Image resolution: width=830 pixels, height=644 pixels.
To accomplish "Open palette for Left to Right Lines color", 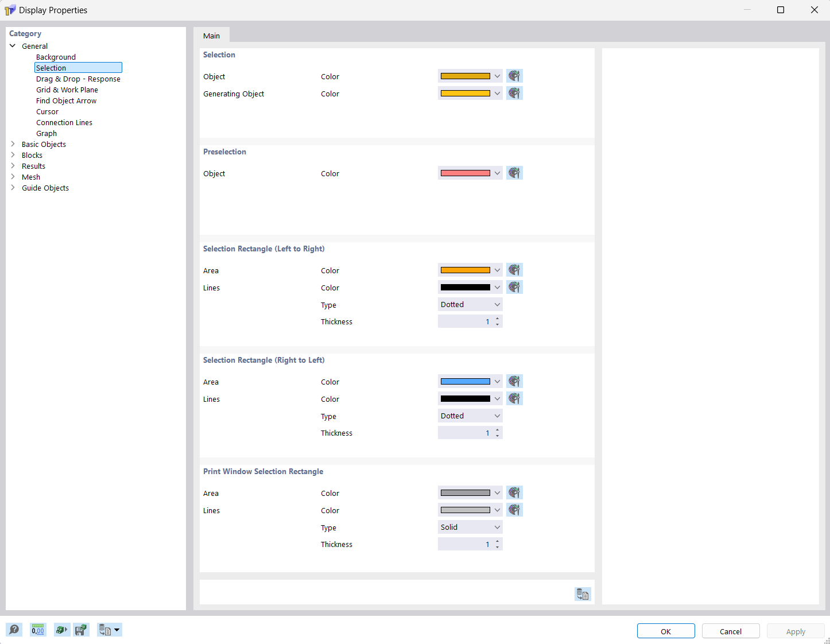I will [514, 287].
